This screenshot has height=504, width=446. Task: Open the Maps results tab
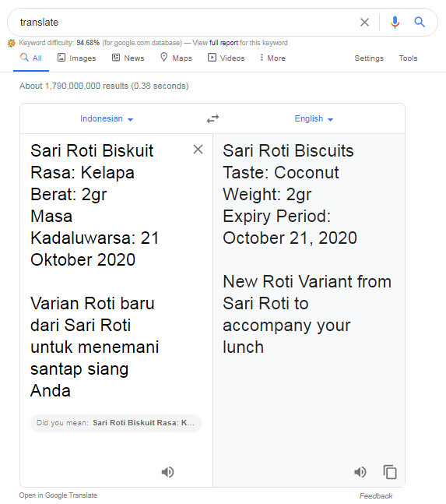(176, 58)
